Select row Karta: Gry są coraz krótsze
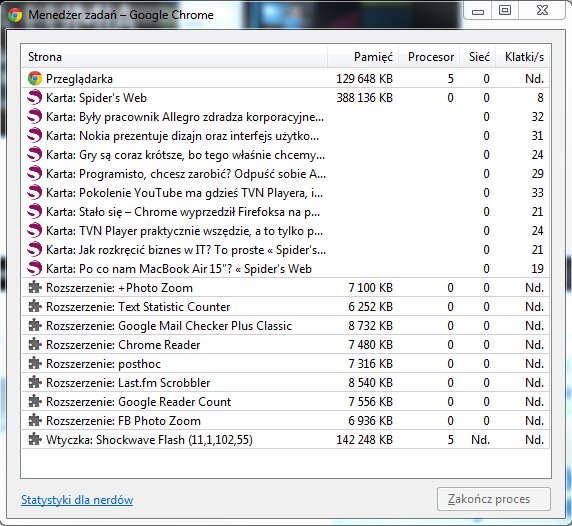This screenshot has height=526, width=572. pos(286,154)
